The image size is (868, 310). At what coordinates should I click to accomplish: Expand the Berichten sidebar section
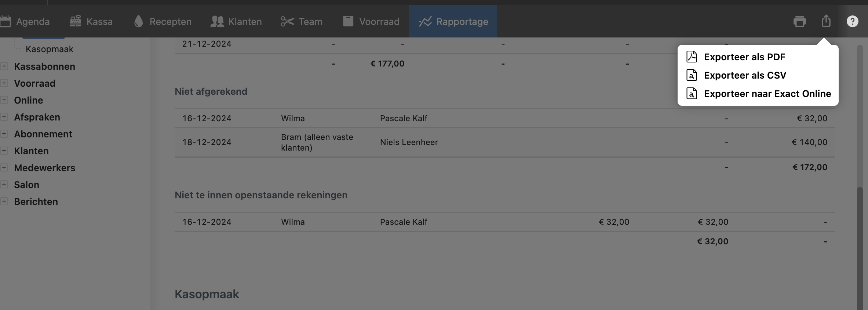tap(4, 201)
